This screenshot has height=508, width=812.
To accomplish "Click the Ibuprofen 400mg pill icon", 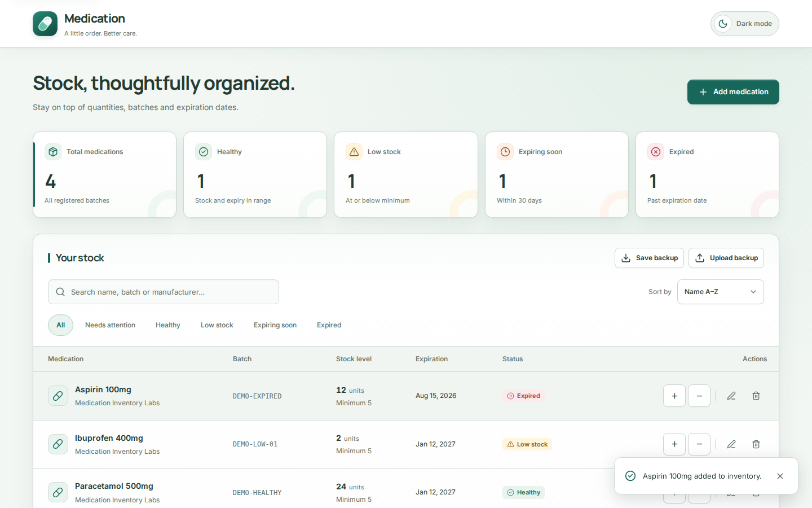I will pos(58,444).
